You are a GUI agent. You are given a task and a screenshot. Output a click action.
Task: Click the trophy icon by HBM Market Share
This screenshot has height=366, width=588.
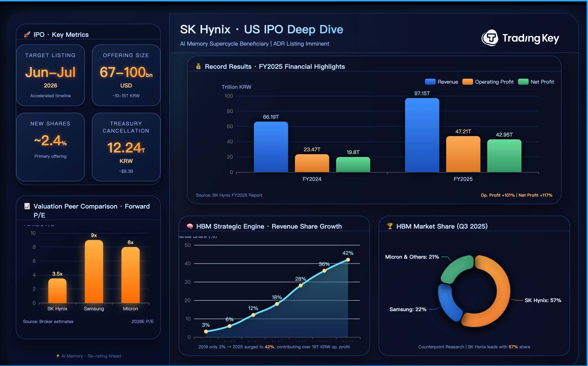click(390, 226)
